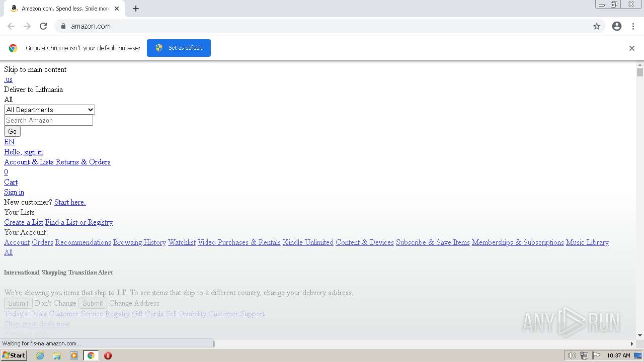Open the Chrome profile avatar menu

(x=617, y=26)
